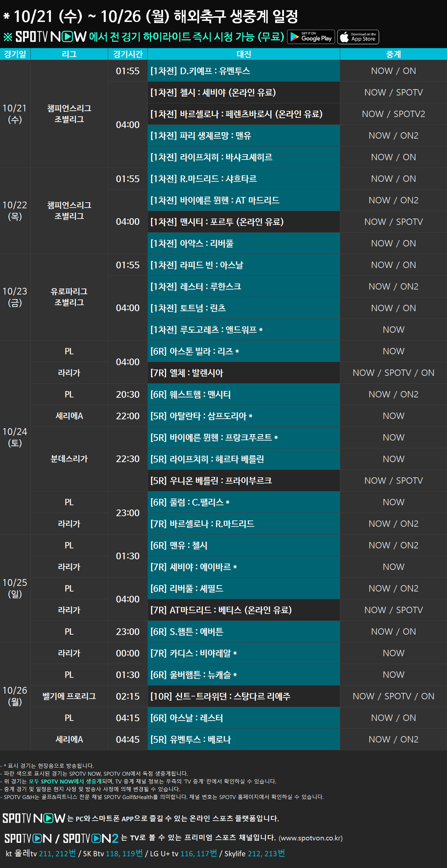This screenshot has height=868, width=447.
Task: Click the 경기시간 column header
Action: point(128,54)
